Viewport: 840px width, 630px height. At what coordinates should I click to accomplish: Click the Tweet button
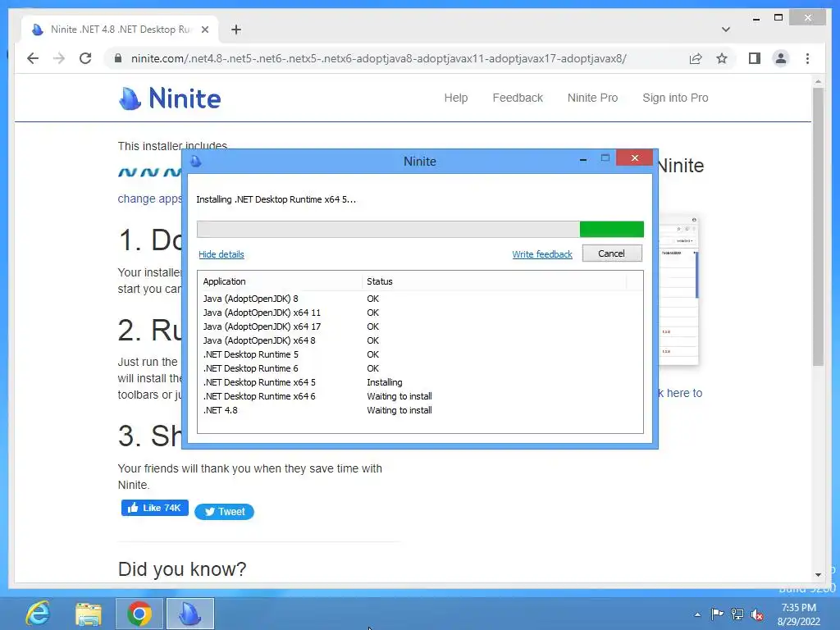point(225,512)
